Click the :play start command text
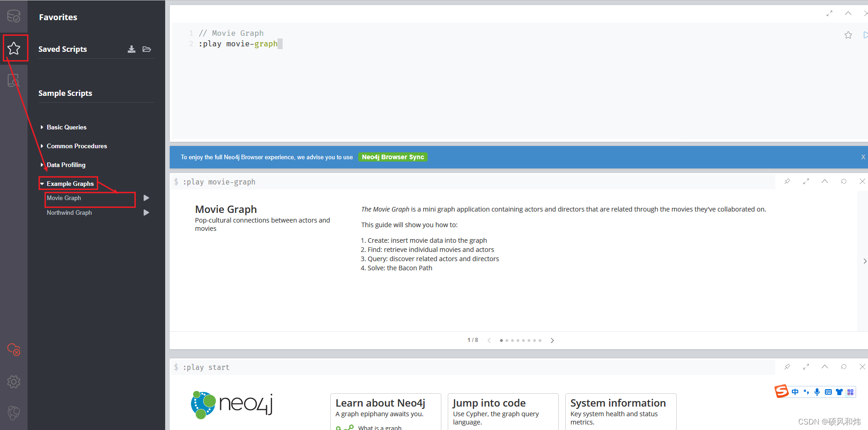The width and height of the screenshot is (868, 430). tap(206, 367)
